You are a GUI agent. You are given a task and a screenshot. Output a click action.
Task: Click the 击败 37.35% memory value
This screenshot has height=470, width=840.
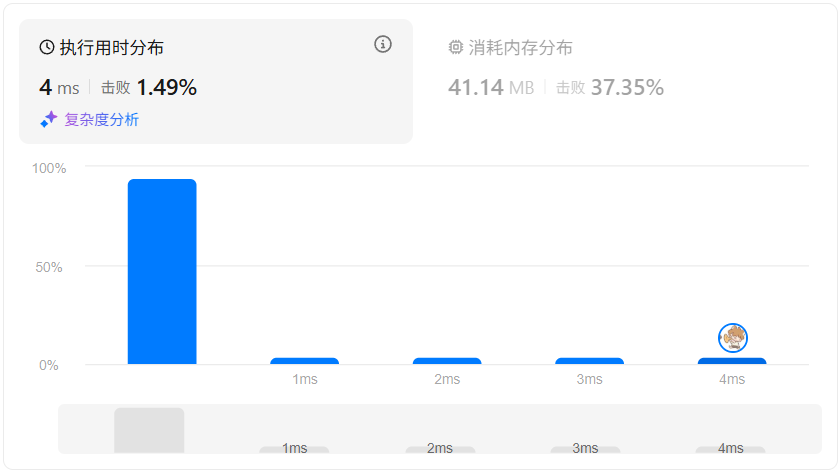610,87
